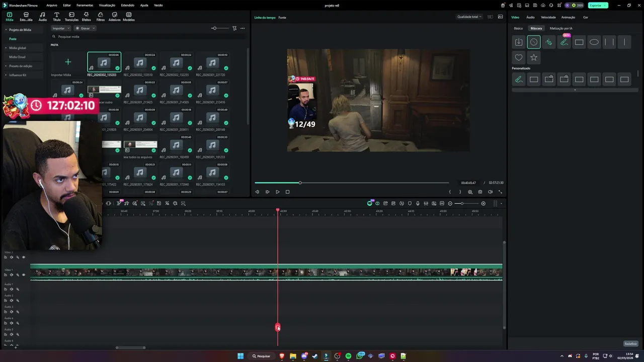
Task: Click the mark-out bracket icon in preview
Action: (x=460, y=192)
